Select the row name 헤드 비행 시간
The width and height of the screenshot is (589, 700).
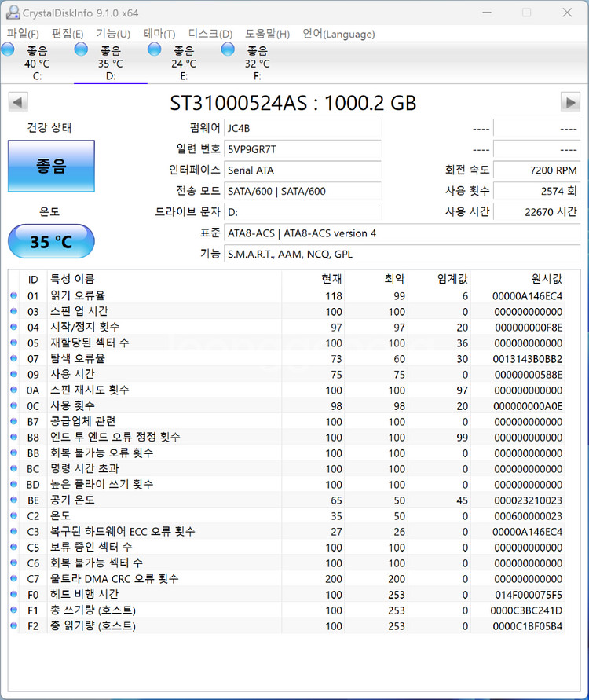point(84,594)
